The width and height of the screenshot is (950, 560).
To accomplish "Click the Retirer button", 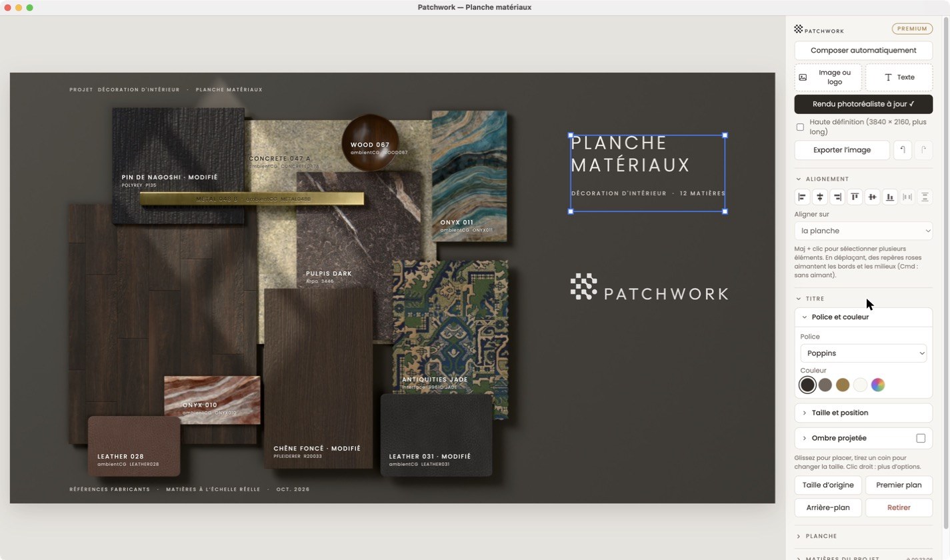I will coord(899,508).
